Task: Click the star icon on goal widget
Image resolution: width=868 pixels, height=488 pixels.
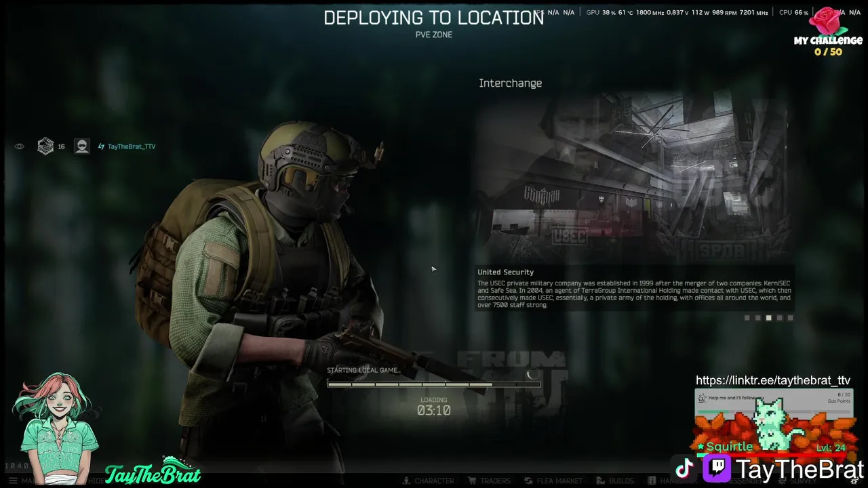Action: coord(703,398)
